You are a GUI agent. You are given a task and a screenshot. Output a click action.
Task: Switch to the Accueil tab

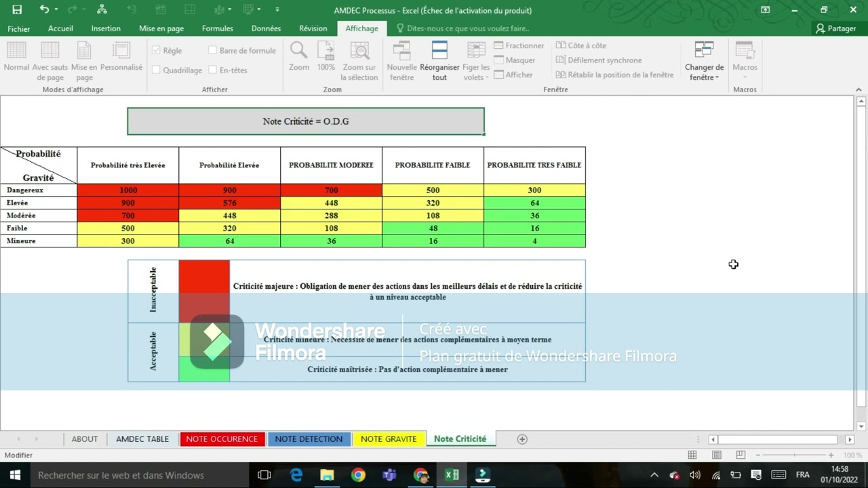coord(60,28)
